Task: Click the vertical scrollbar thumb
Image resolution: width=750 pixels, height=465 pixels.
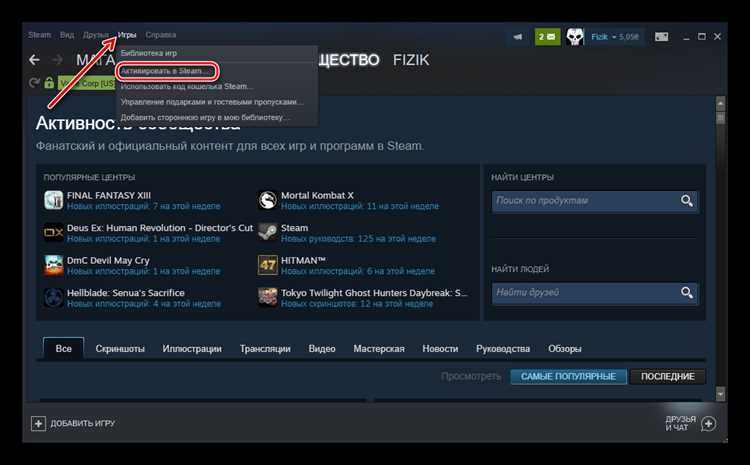Action: (x=720, y=118)
